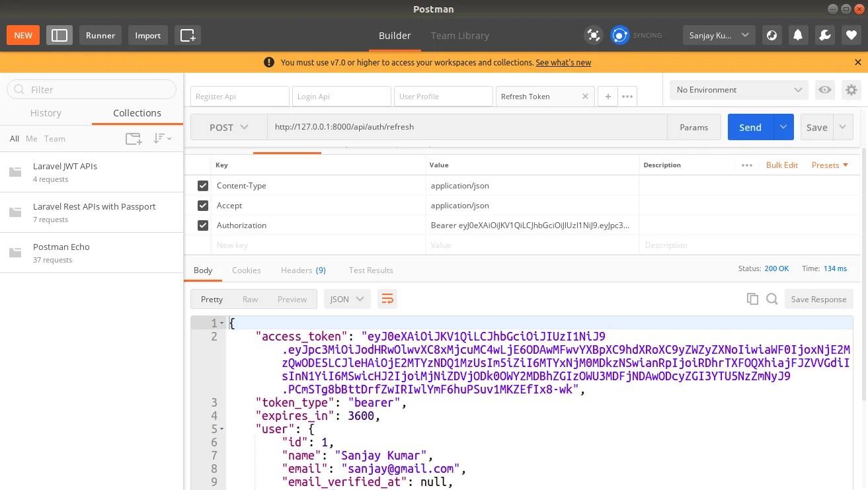Viewport: 868px width, 490px height.
Task: Click the search magnifier in Filter box
Action: tap(20, 89)
